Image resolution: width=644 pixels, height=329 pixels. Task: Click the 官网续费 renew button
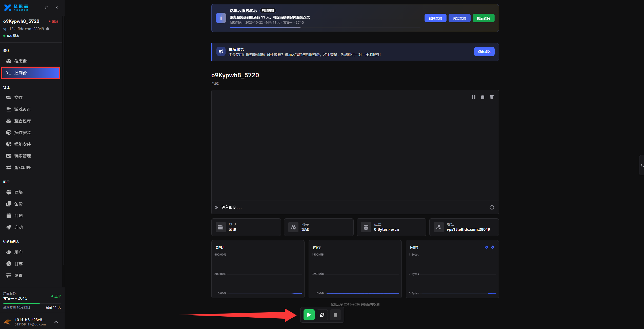click(435, 18)
